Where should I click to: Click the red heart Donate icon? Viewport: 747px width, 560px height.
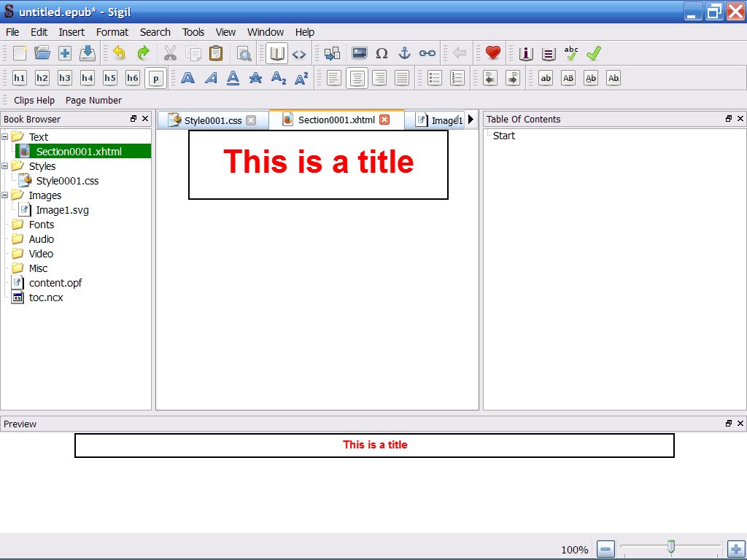tap(492, 53)
